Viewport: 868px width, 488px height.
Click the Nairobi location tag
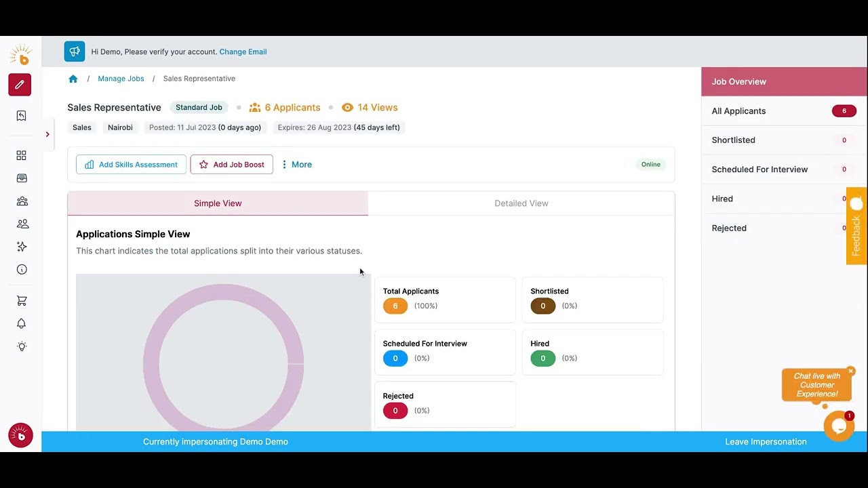120,127
